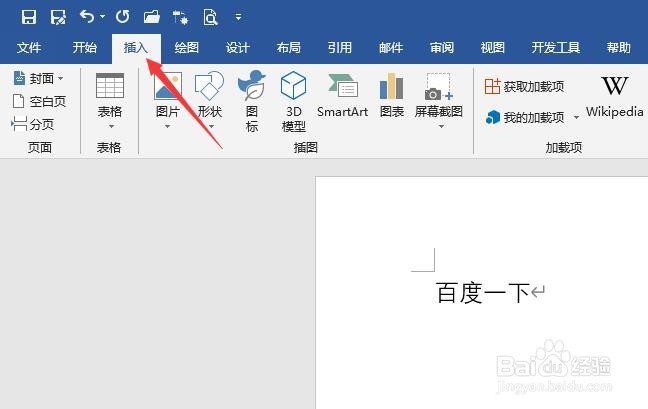
Task: Click the Save As icon with pencil
Action: pos(58,17)
